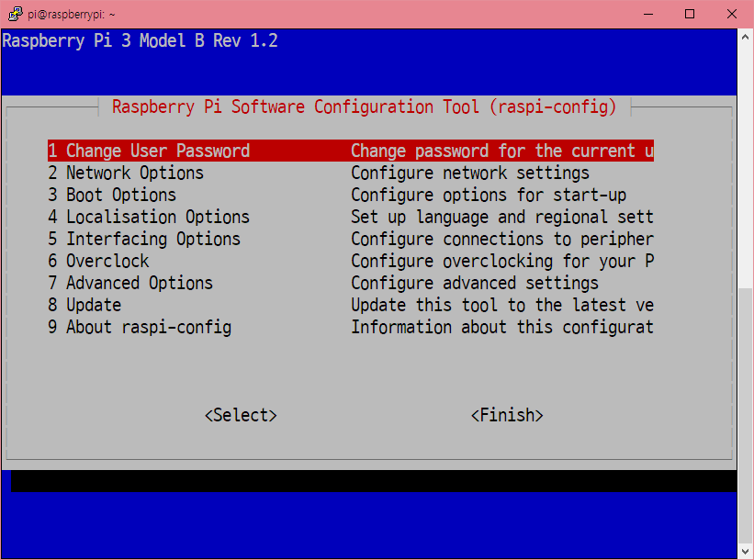
Task: Click 'Configure network settings' description
Action: pos(470,173)
